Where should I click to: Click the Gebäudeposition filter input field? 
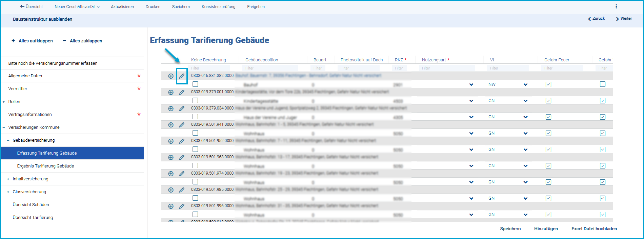pos(270,68)
